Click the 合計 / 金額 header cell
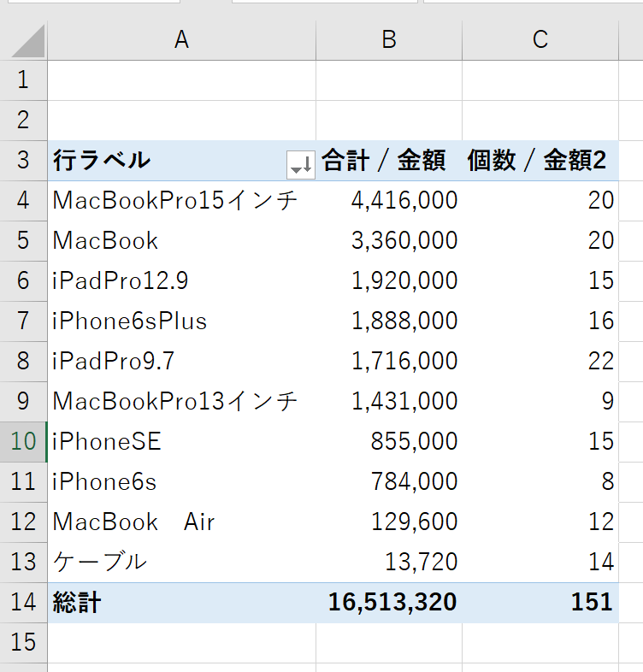643x672 pixels. [x=389, y=161]
